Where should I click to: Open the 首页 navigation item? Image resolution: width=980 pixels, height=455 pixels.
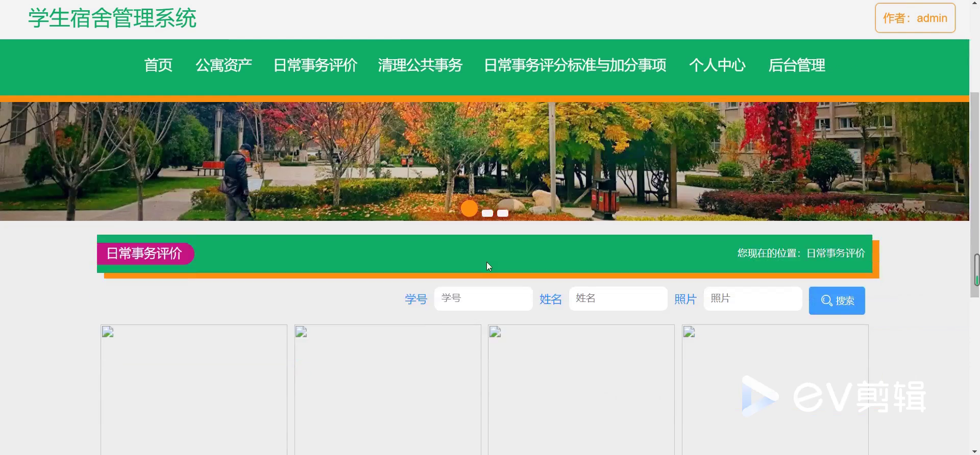(x=158, y=65)
